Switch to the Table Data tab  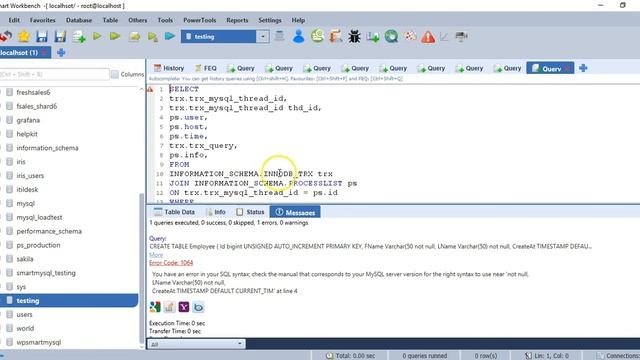174,212
